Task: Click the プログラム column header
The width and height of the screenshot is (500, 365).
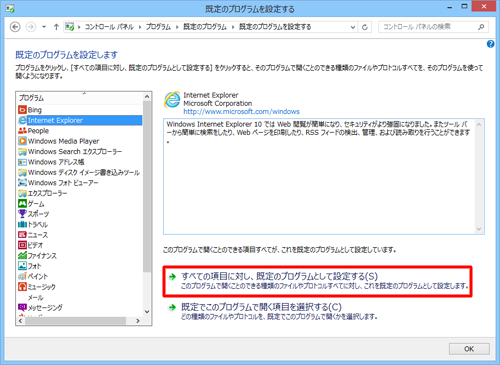Action: [80, 98]
